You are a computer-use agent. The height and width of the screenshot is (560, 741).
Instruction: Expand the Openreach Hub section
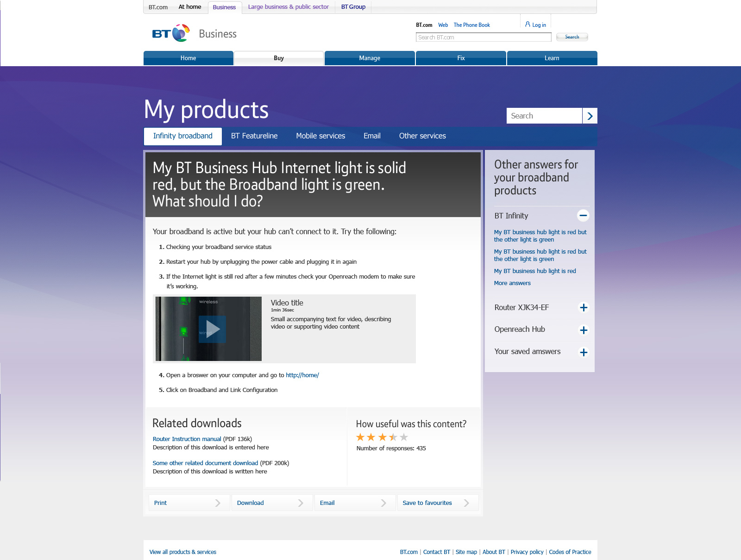coord(584,330)
